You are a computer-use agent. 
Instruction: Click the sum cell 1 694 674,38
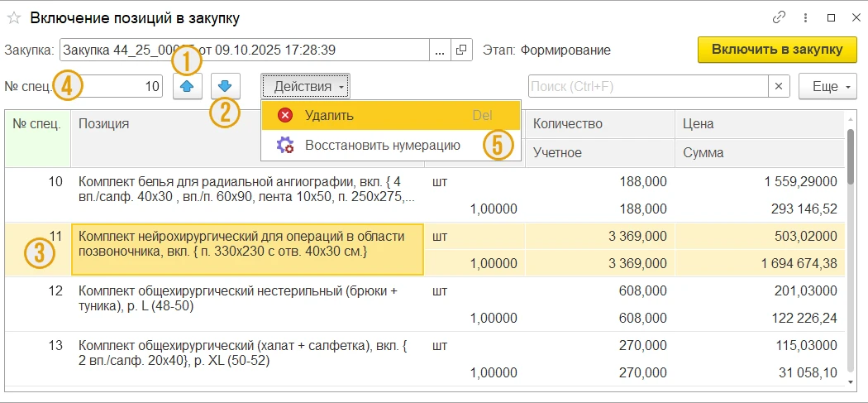760,263
